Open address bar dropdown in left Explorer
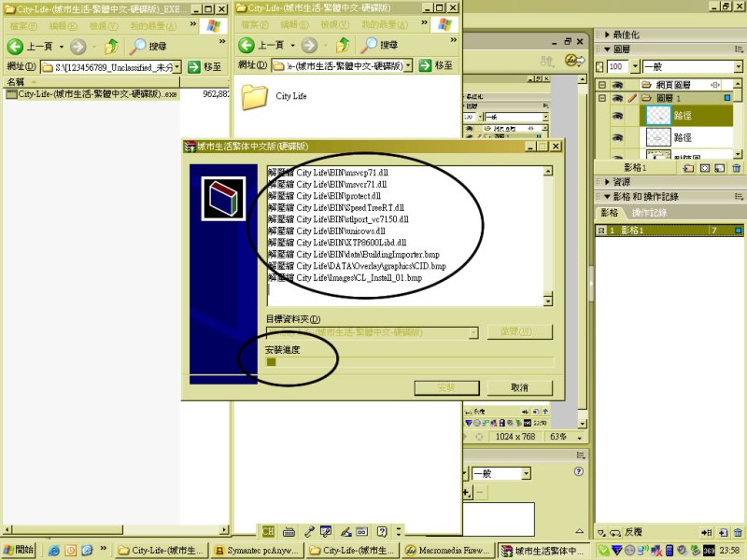This screenshot has width=747, height=560. (176, 67)
